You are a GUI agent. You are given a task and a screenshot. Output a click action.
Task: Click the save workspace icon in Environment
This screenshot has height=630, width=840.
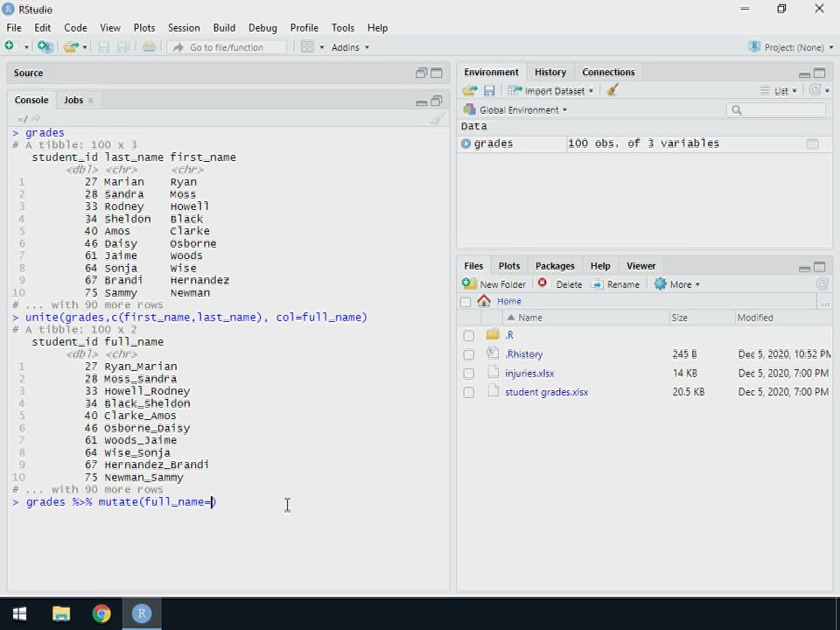[x=489, y=90]
